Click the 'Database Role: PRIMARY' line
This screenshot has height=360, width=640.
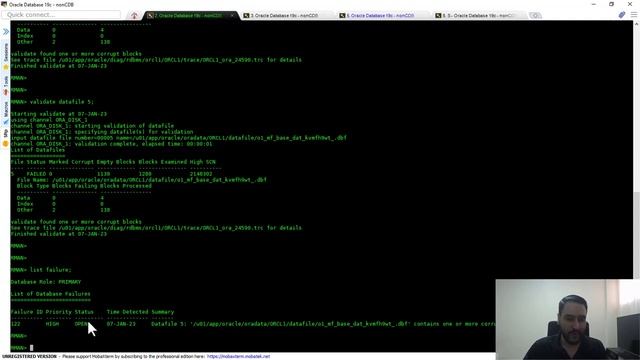[x=46, y=282]
